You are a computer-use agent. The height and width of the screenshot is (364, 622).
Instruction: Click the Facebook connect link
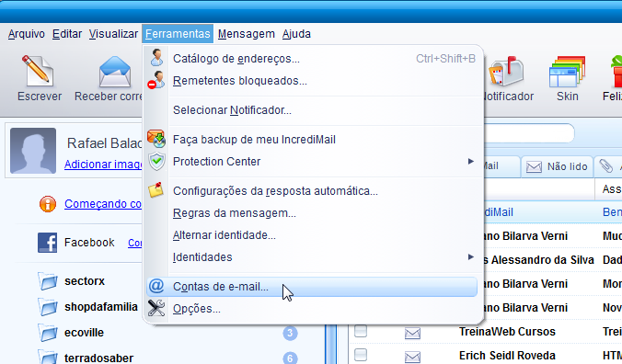pos(135,244)
